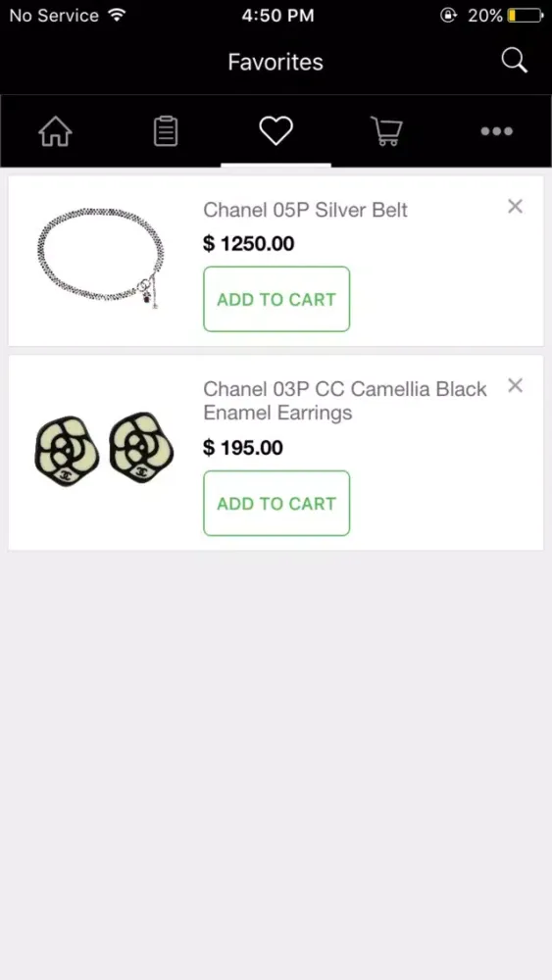
Task: Tap the $ 195.00 price text
Action: (243, 448)
